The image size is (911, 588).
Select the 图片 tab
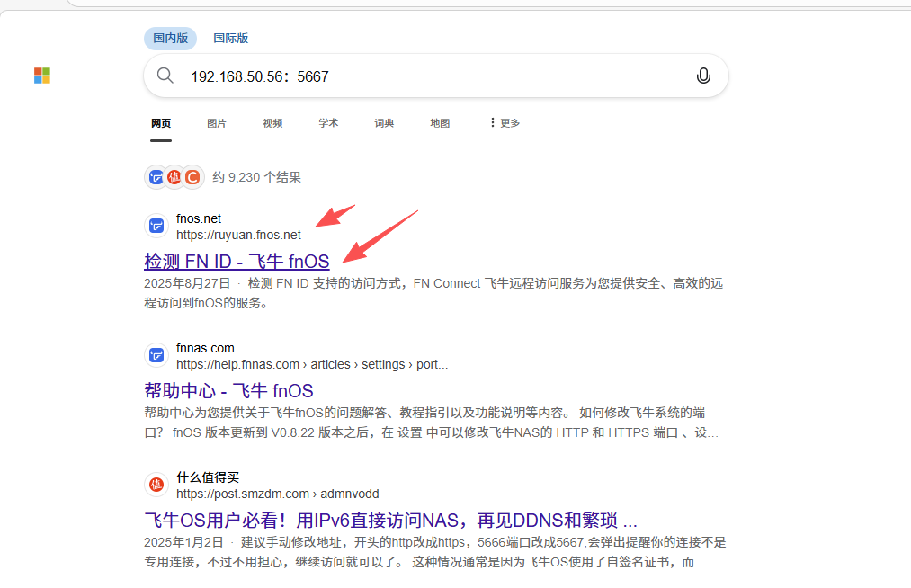[x=217, y=123]
